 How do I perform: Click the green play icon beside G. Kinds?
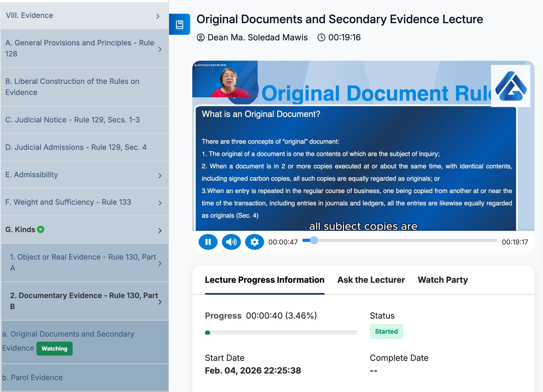coord(41,229)
